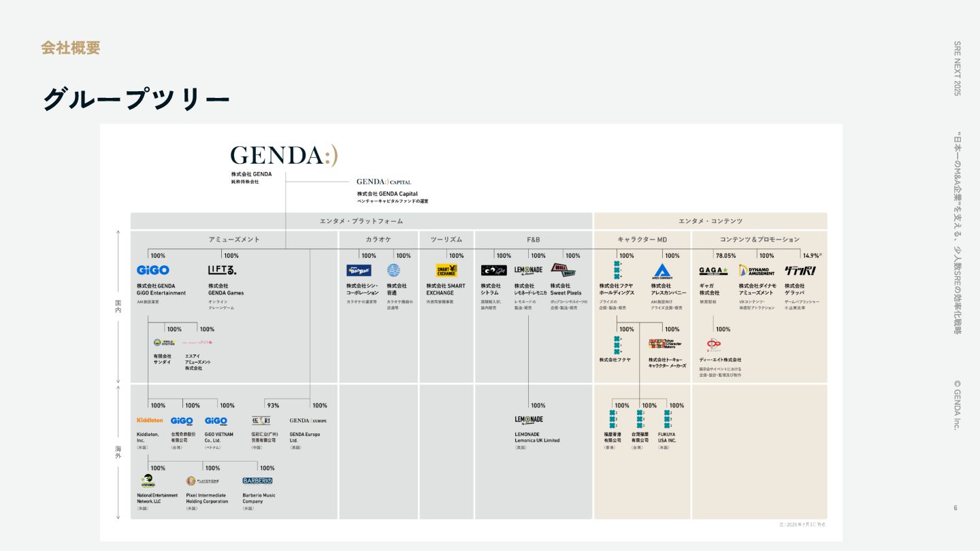Click the 有限会社サンダイ logo
This screenshot has width=980, height=551.
pyautogui.click(x=165, y=343)
